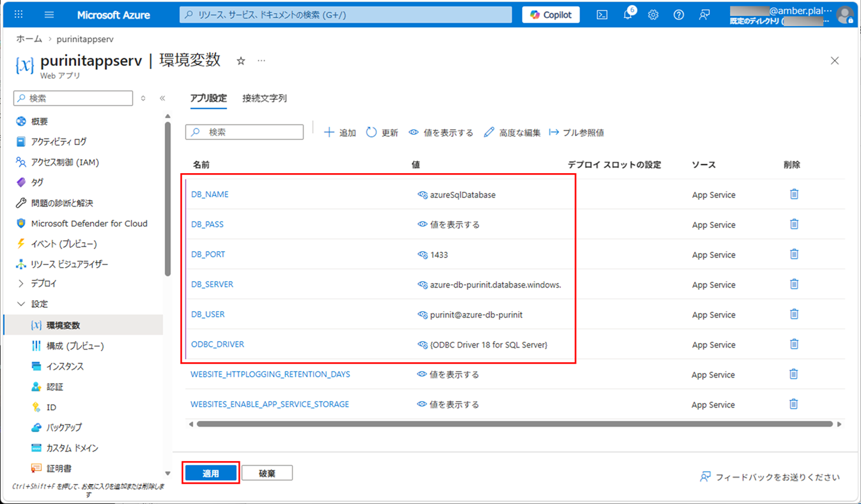Open the help menu via the question mark
Screen dimensions: 861x504
[x=678, y=14]
